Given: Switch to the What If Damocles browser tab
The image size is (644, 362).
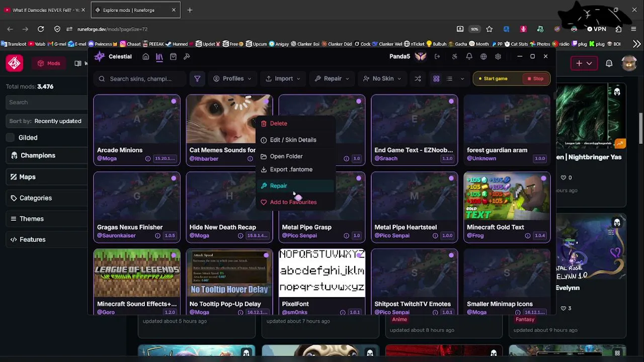Looking at the screenshot, I should [x=45, y=10].
